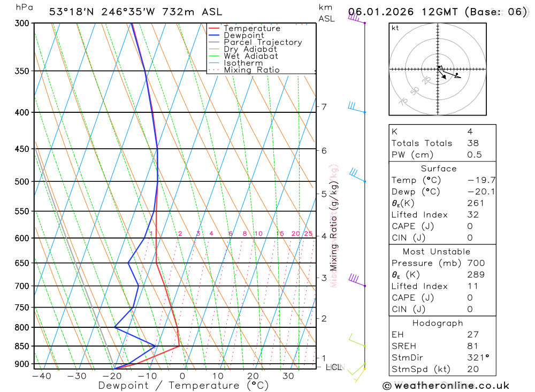Image resolution: width=535 pixels, height=392 pixels.
Task: Select the Temperature legend entry
Action: (252, 28)
